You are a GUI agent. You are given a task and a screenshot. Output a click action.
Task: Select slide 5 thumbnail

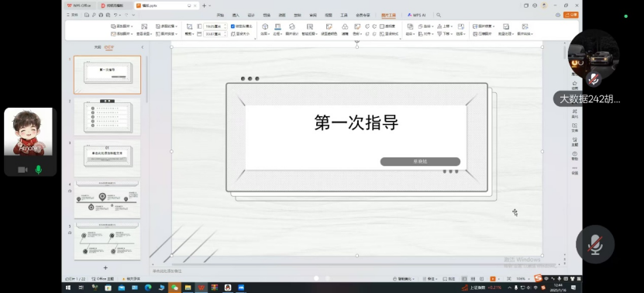tap(107, 241)
